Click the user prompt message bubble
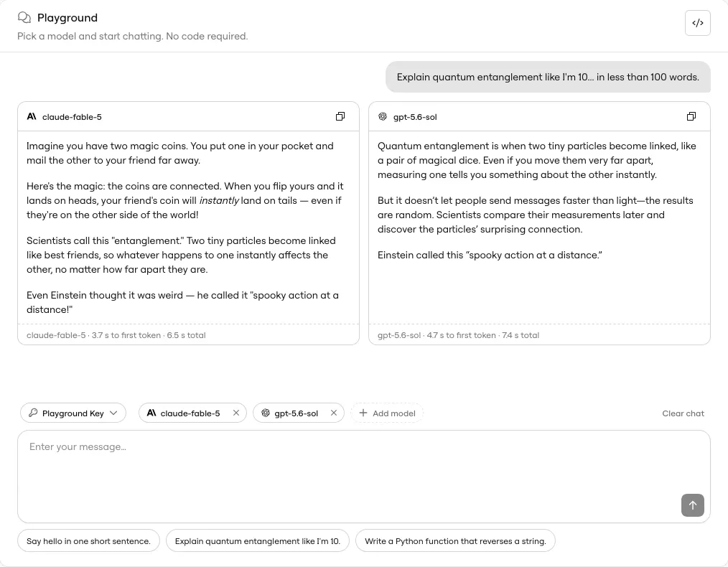 [548, 77]
